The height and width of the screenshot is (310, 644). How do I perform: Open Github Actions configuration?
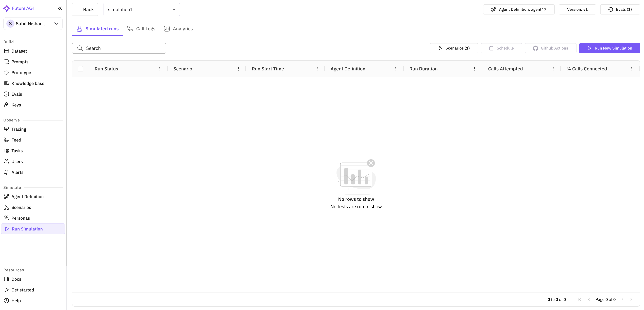point(551,48)
